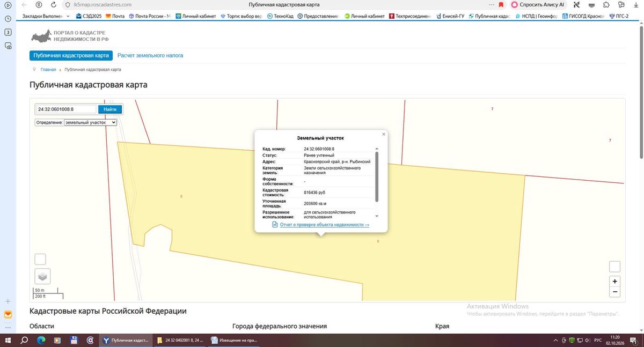This screenshot has width=644, height=347.
Task: Open the Определение object type dropdown
Action: [90, 122]
